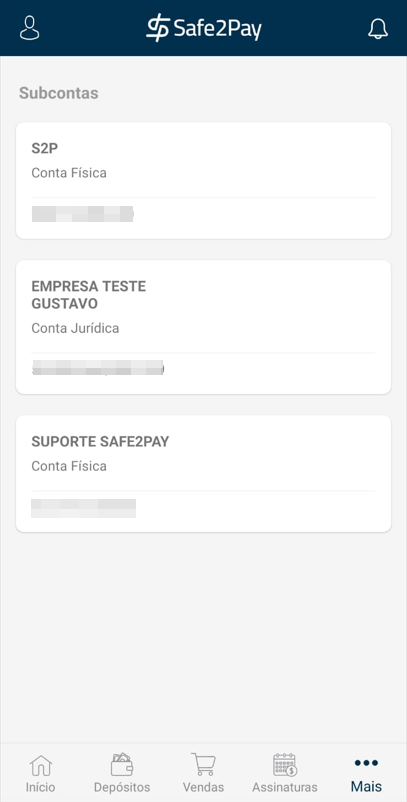The image size is (407, 802).
Task: Tap the Assinaturas calendar icon
Action: pyautogui.click(x=285, y=765)
